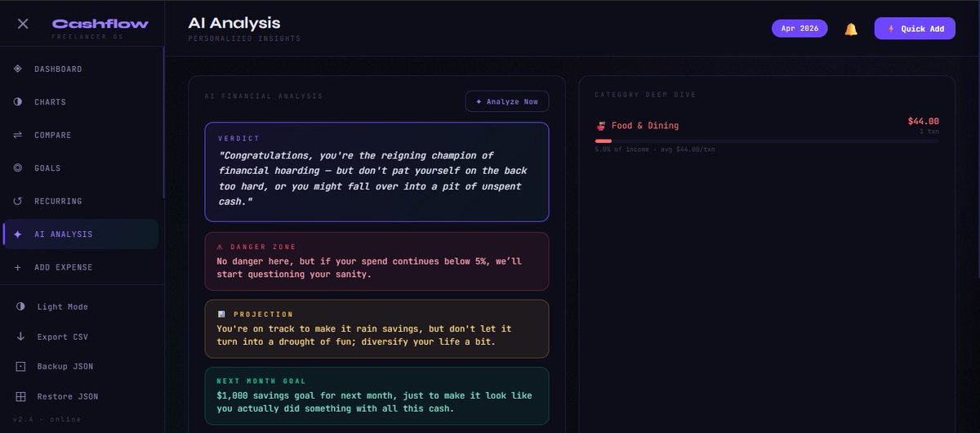The image size is (980, 433).
Task: Restore data from JSON
Action: tap(80, 397)
